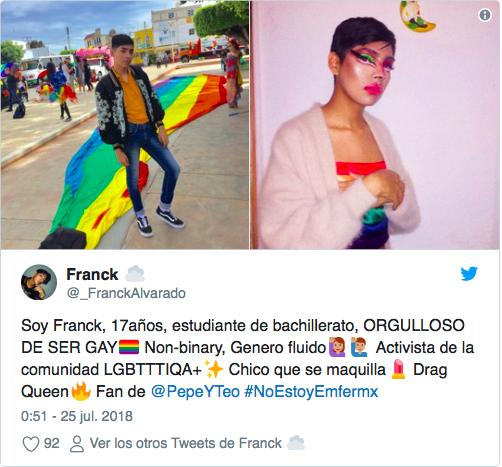The height and width of the screenshot is (467, 502).
Task: View Ver los otros Tweets de Franck
Action: pyautogui.click(x=186, y=444)
